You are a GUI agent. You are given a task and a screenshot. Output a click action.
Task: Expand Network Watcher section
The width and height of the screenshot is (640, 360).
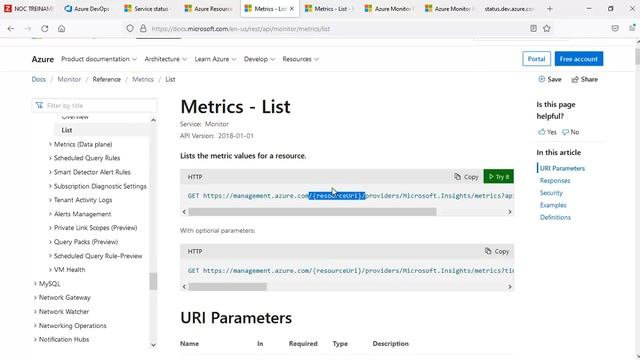pos(35,311)
